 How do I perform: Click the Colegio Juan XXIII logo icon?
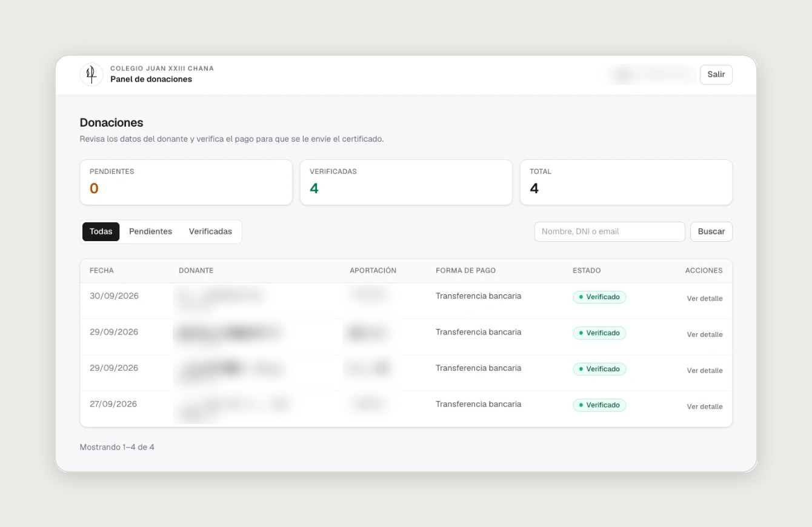[92, 75]
